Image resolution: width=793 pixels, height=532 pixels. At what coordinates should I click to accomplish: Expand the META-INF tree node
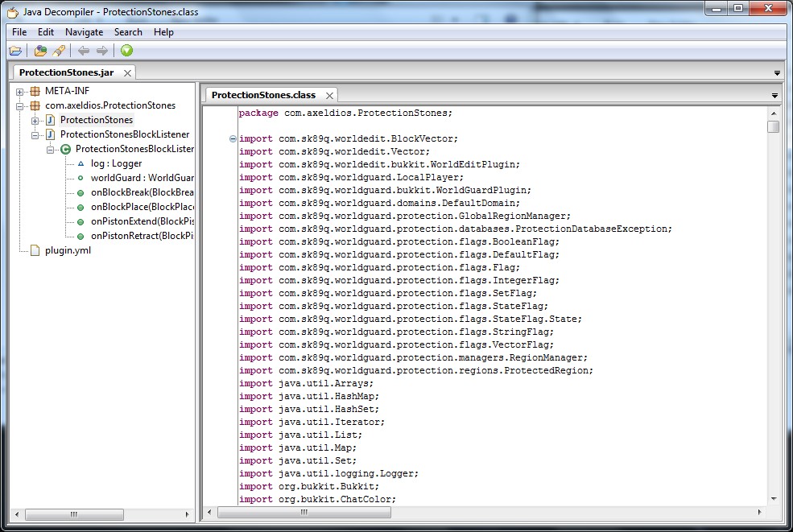point(20,91)
